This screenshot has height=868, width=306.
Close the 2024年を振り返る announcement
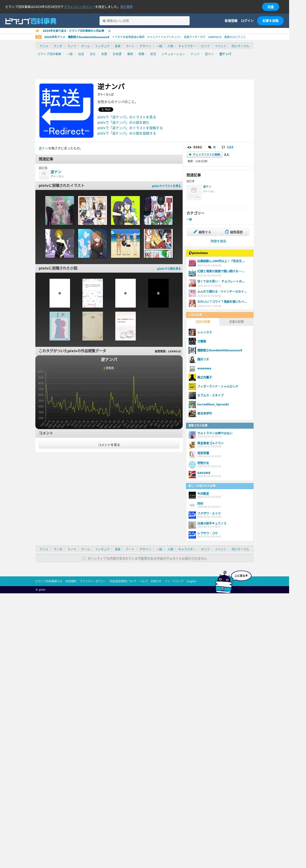pyautogui.click(x=109, y=31)
